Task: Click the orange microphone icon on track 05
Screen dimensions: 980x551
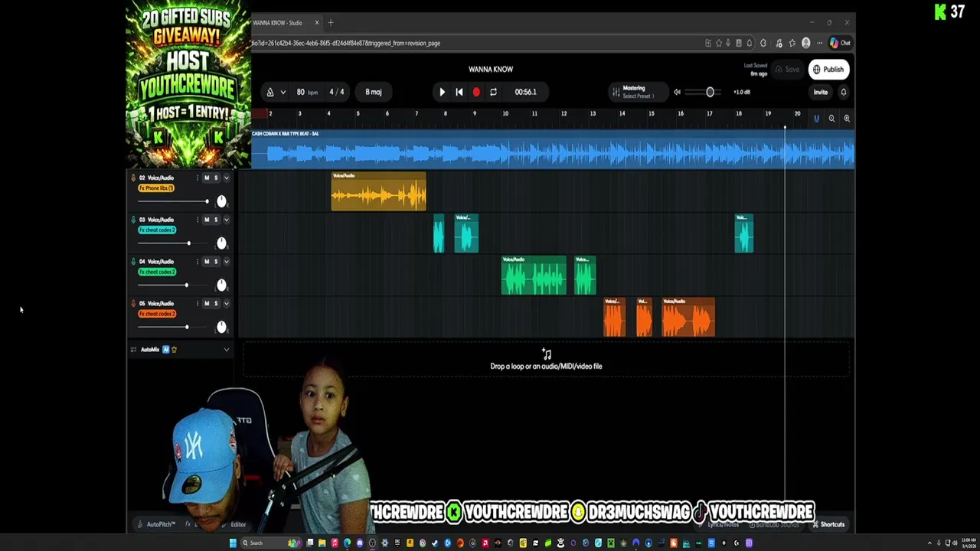Action: [x=133, y=304]
